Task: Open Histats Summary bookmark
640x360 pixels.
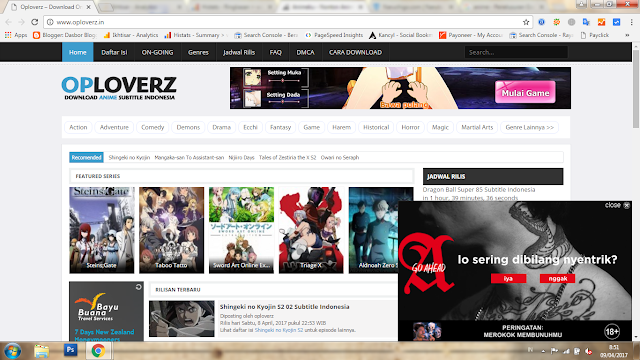Action: [x=195, y=35]
